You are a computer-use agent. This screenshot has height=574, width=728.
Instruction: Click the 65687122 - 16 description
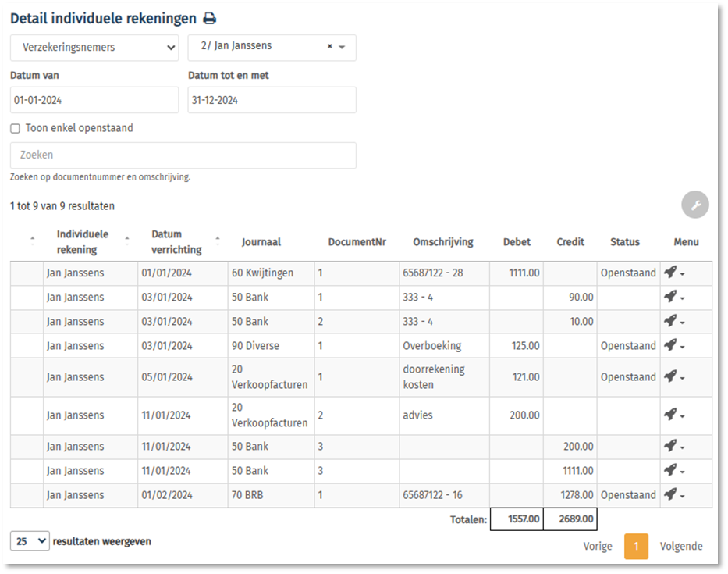(x=432, y=495)
